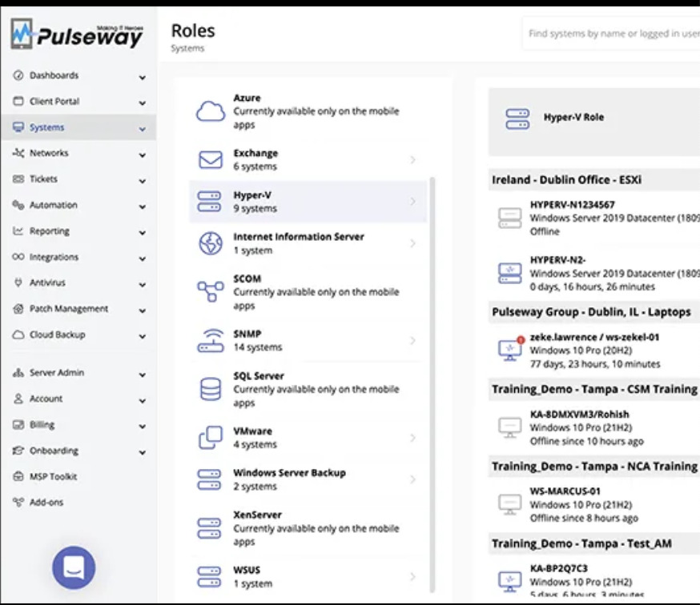Viewport: 700px width, 605px height.
Task: Click the SCOM nodes icon
Action: (211, 291)
